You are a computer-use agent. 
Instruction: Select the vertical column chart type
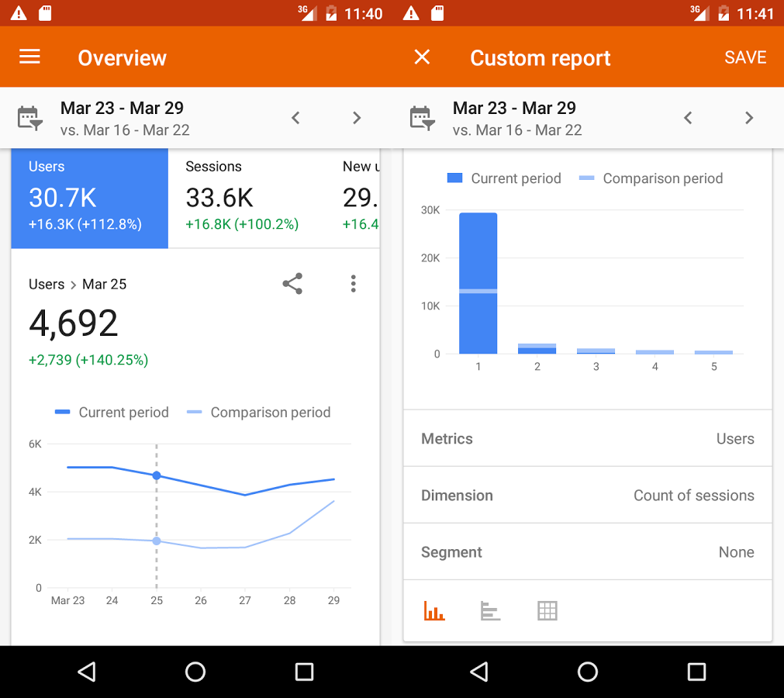click(434, 610)
